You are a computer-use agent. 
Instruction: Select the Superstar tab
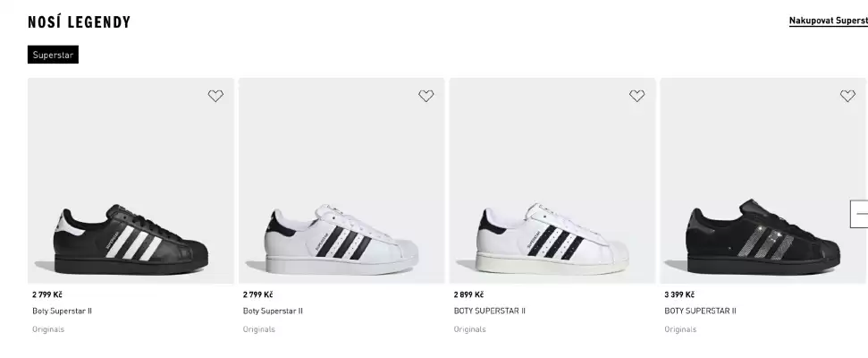coord(54,55)
